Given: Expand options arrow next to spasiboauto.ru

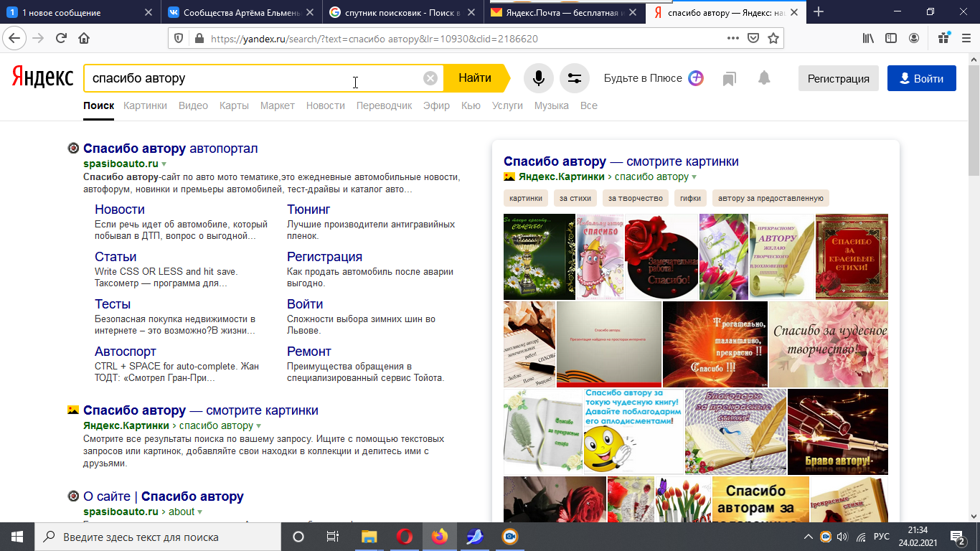Looking at the screenshot, I should 164,164.
